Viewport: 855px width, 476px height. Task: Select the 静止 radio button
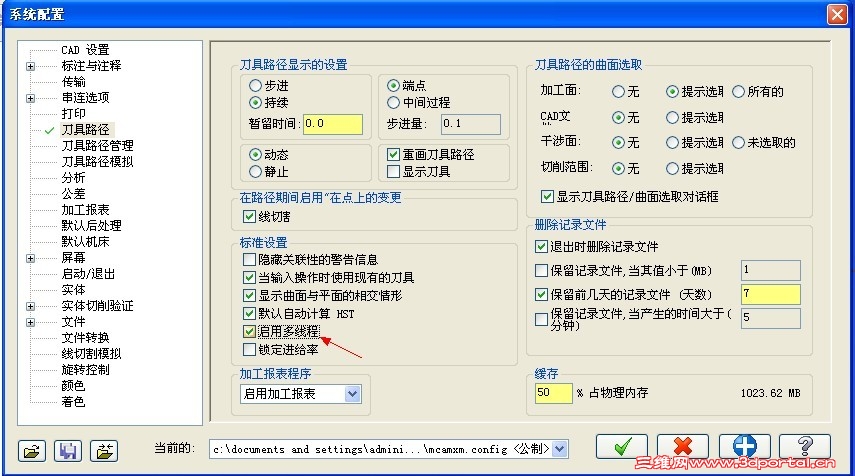coord(255,172)
